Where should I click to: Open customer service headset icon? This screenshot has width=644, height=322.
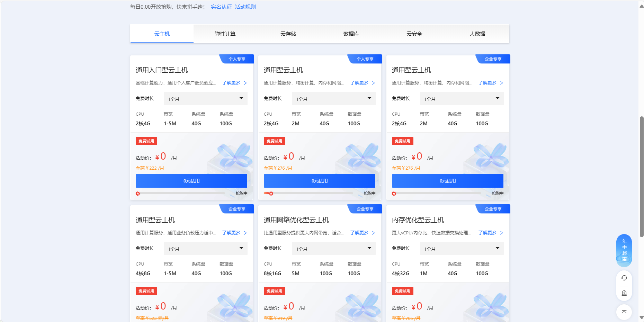coord(624,278)
